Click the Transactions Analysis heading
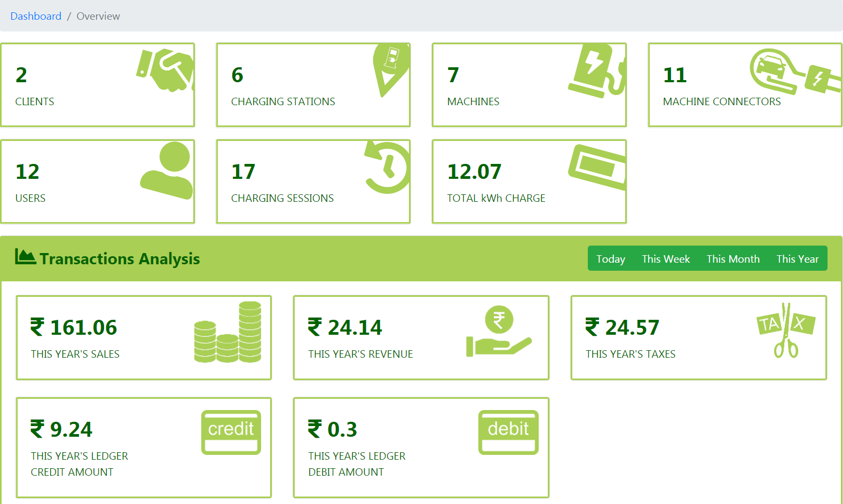 [120, 259]
